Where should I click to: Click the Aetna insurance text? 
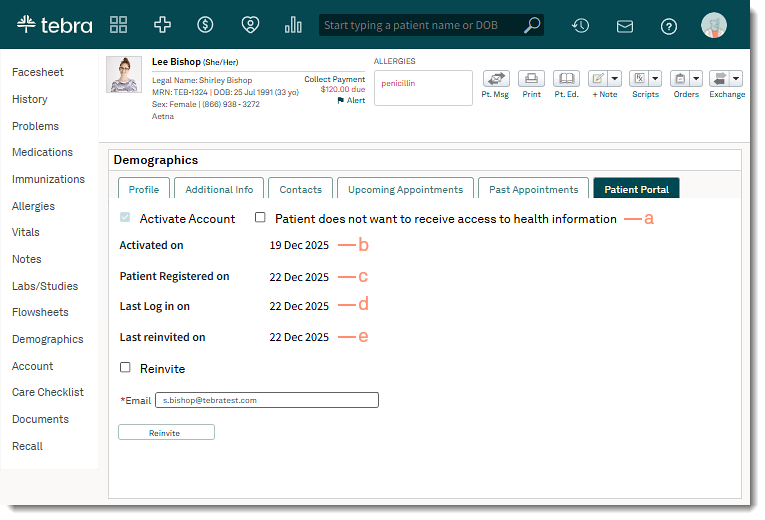163,116
